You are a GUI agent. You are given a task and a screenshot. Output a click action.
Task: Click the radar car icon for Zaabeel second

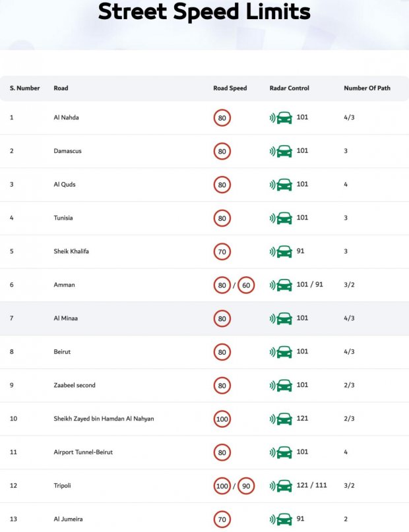coord(281,386)
